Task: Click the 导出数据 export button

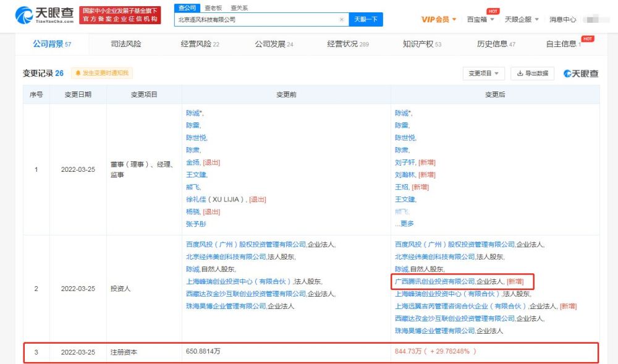Action: point(533,74)
